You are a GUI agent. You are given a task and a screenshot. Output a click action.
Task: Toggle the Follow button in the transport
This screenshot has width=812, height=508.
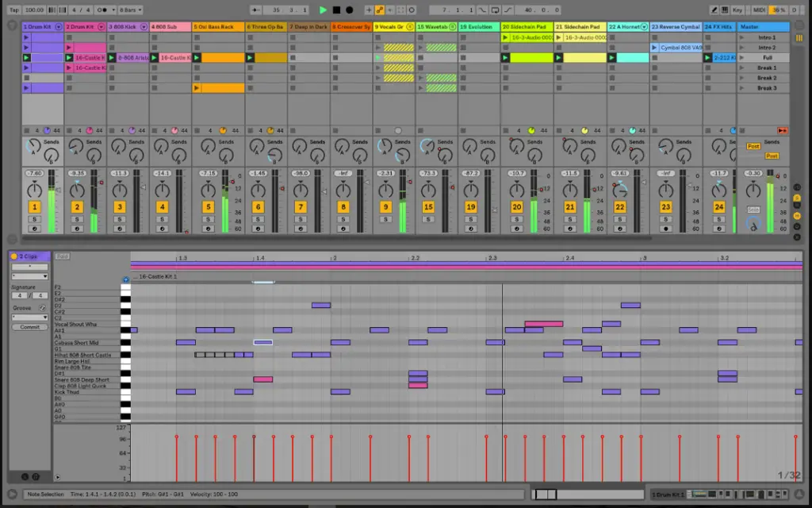(256, 10)
